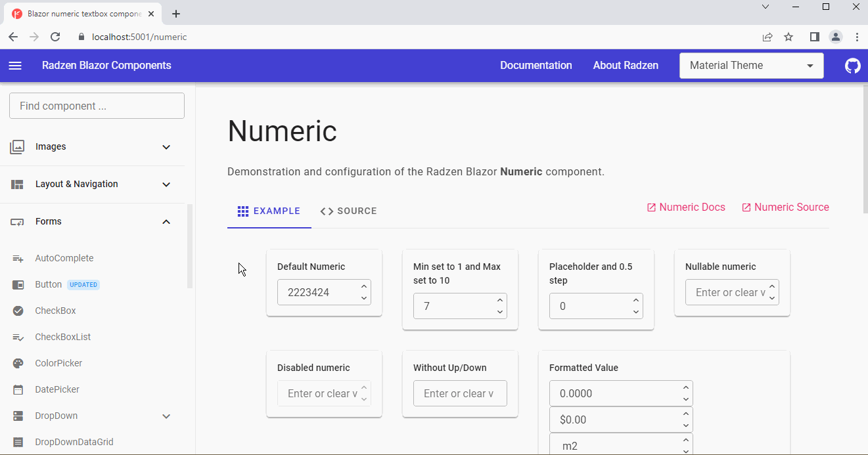This screenshot has width=868, height=455.
Task: Open the Numeric Docs link
Action: point(686,207)
